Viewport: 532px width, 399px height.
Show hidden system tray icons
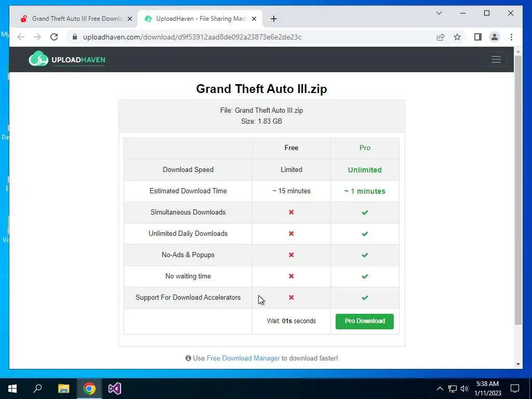click(x=440, y=389)
